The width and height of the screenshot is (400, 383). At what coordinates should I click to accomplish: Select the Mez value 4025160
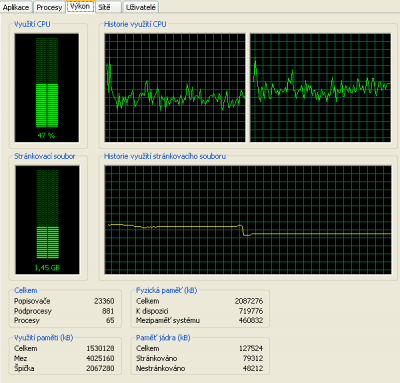[x=100, y=358]
